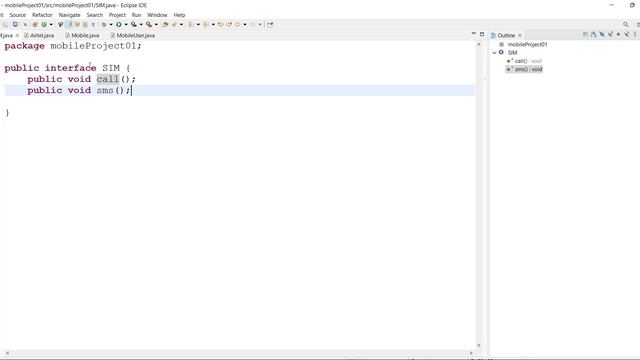Click Collapse All in the Outline toolbar

point(585,35)
